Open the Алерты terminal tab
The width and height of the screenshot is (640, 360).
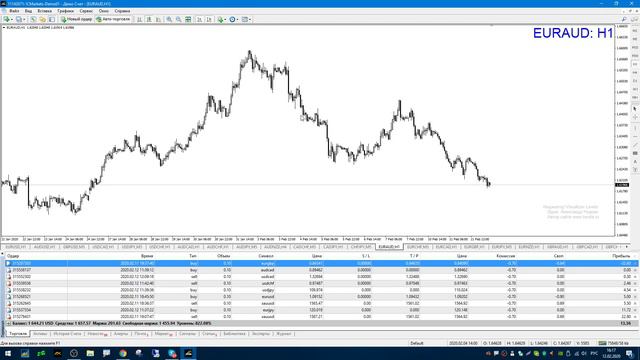[x=121, y=334]
